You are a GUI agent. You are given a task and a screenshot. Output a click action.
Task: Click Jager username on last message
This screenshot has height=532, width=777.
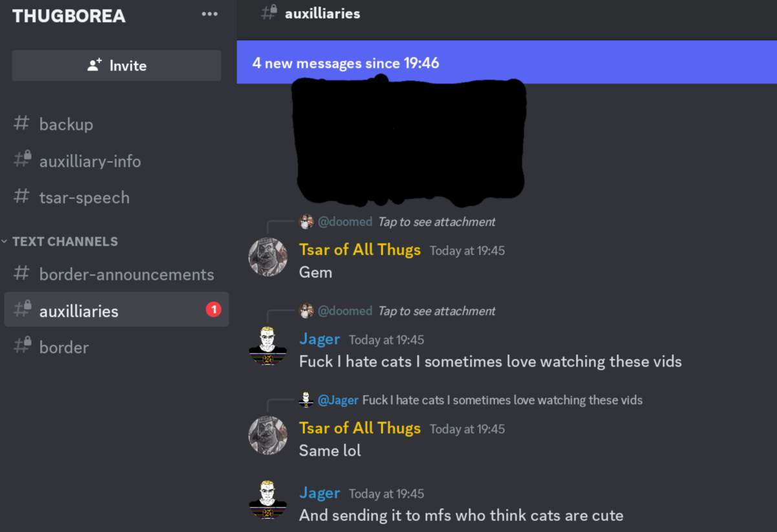[x=319, y=493]
